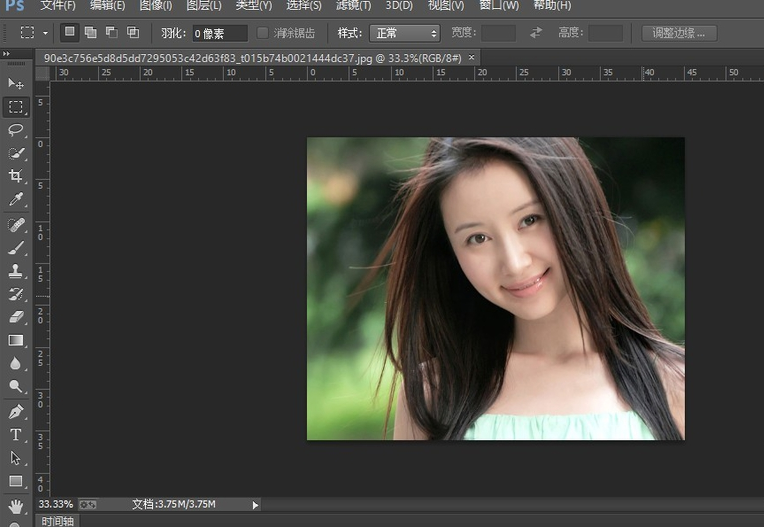764x527 pixels.
Task: Close the open image document tab
Action: pos(472,57)
